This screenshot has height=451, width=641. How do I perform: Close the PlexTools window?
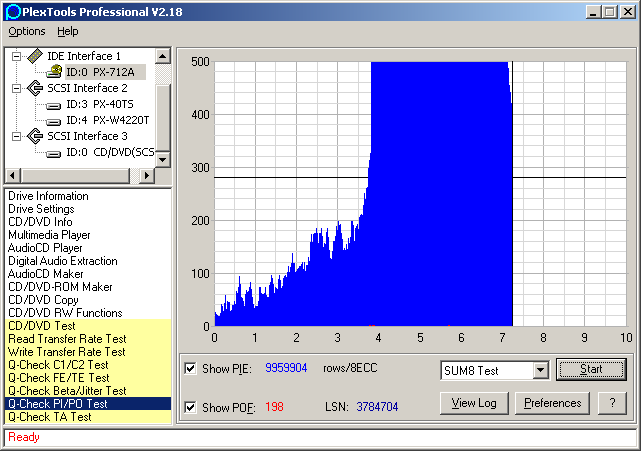click(x=628, y=12)
